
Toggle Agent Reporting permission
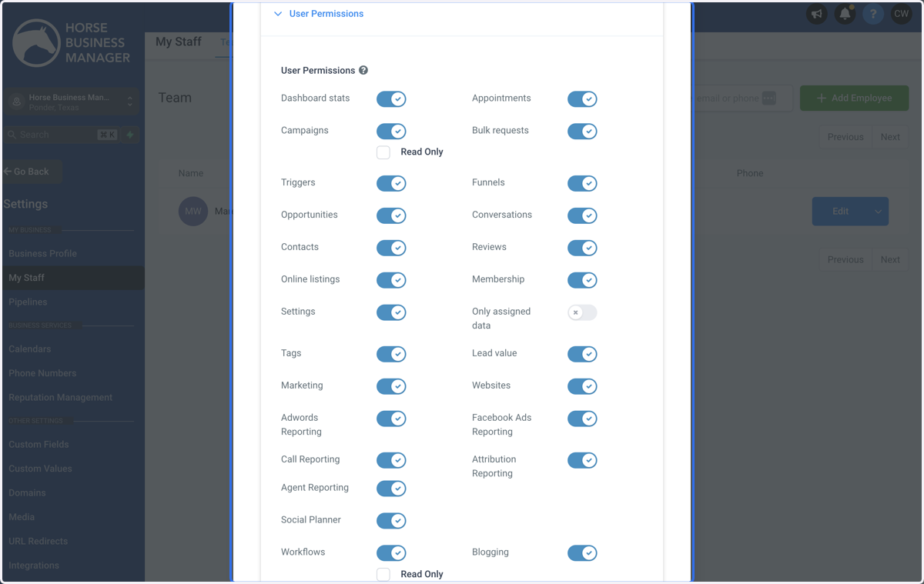tap(391, 489)
